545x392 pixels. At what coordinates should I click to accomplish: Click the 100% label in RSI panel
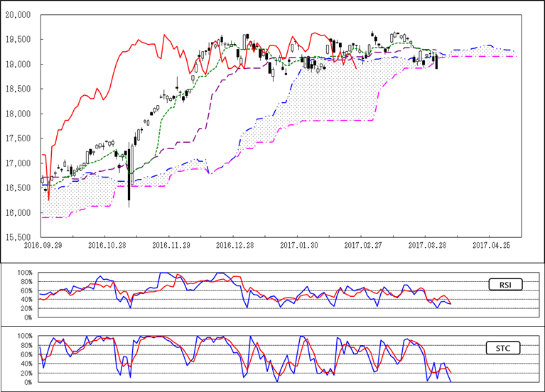pyautogui.click(x=24, y=273)
